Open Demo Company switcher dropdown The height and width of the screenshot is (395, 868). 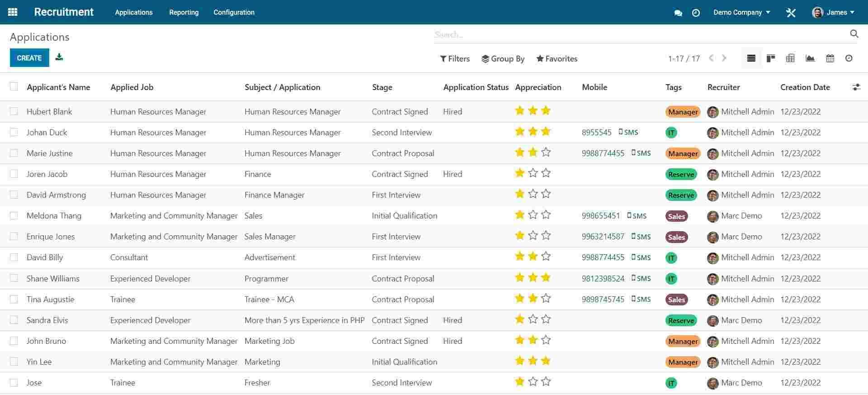pyautogui.click(x=741, y=12)
